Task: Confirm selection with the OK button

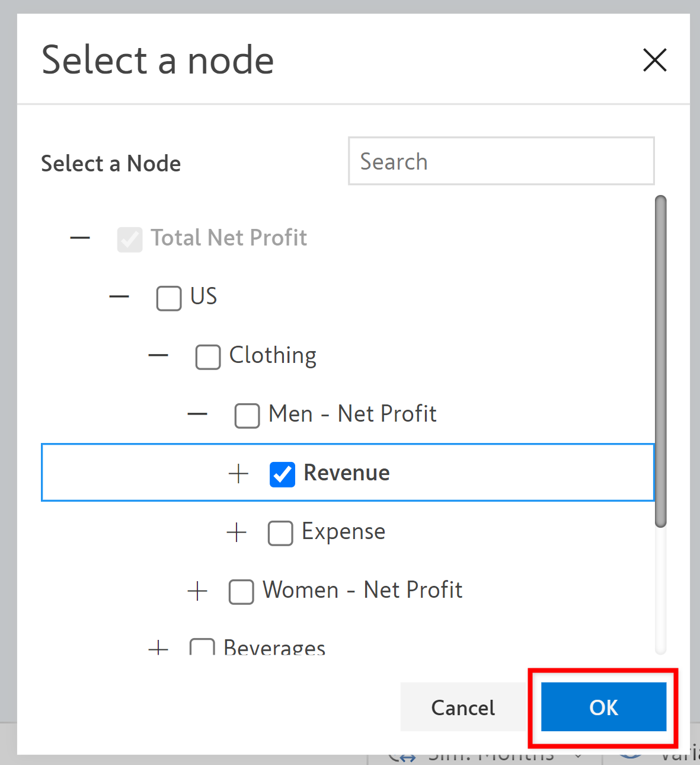Action: pyautogui.click(x=603, y=707)
